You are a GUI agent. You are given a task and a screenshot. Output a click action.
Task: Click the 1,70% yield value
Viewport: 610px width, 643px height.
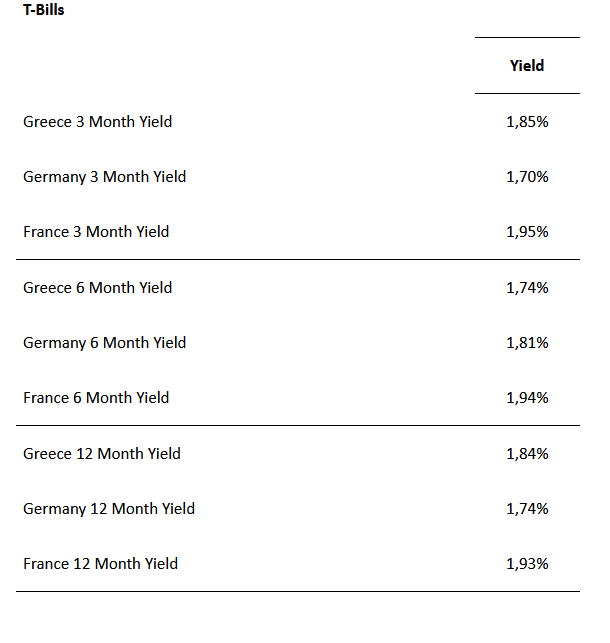pyautogui.click(x=527, y=177)
